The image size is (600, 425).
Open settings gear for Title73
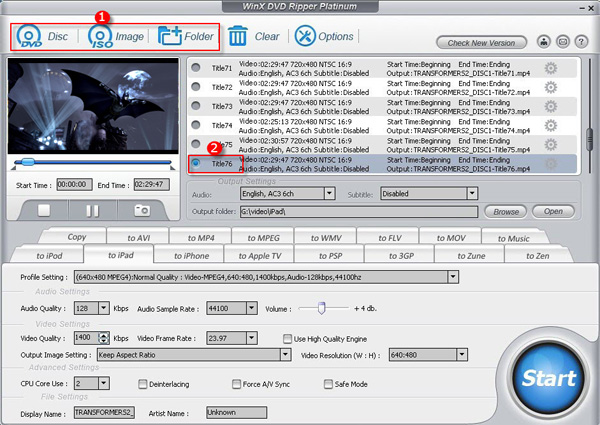[551, 106]
